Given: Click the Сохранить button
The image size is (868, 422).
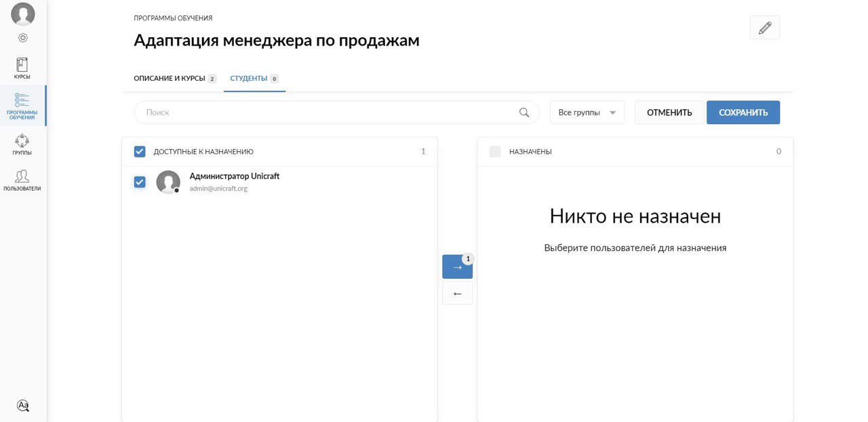Looking at the screenshot, I should coord(743,113).
